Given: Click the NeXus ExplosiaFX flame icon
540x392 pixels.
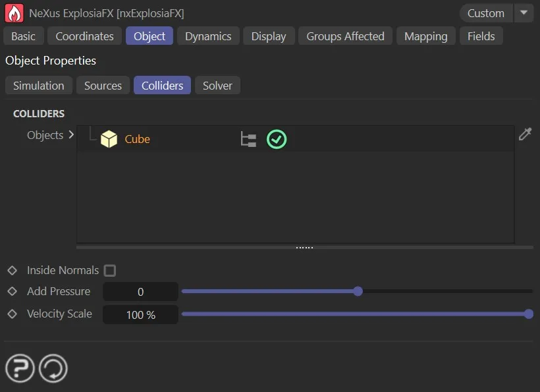Looking at the screenshot, I should tap(14, 13).
